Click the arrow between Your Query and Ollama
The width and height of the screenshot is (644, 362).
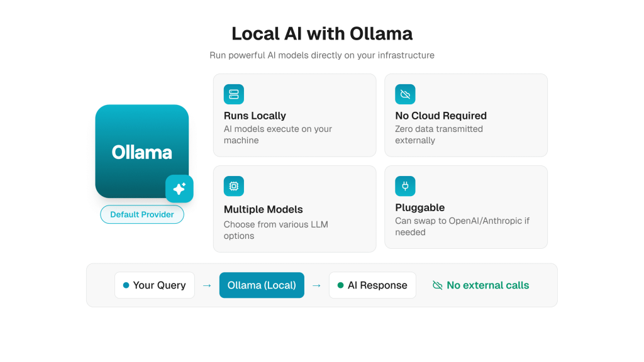(207, 285)
